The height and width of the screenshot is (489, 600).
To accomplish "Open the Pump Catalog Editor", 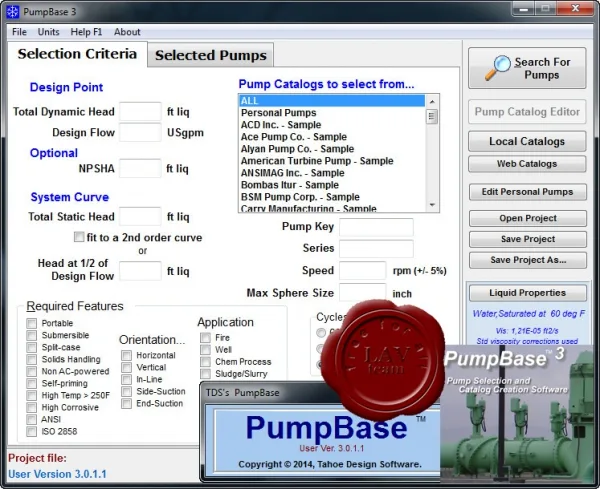I will coord(527,112).
